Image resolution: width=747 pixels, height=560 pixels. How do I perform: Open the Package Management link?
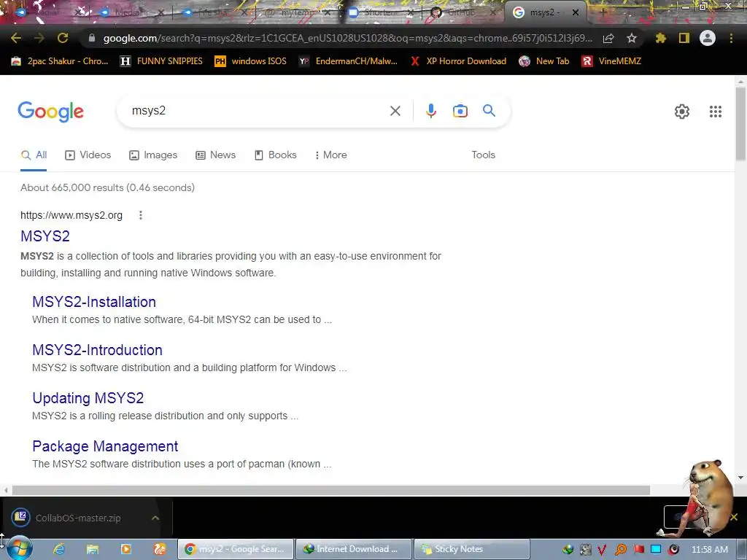105,446
